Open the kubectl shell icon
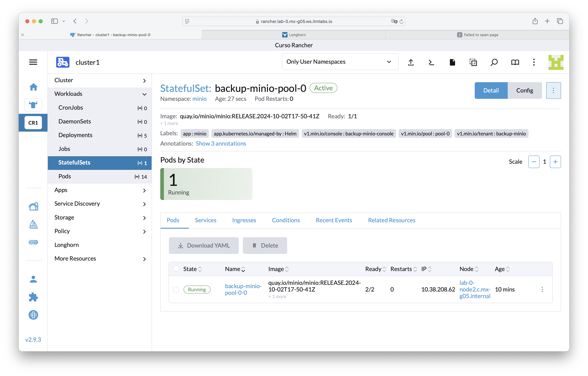Screen dimensions: 588x376 (x=431, y=62)
